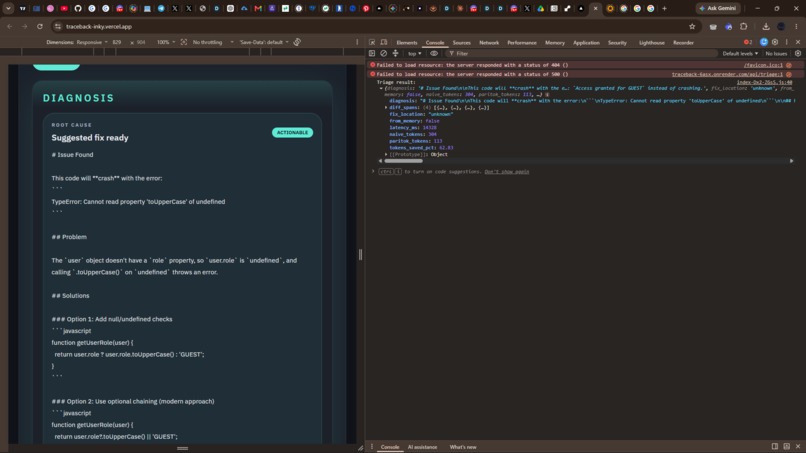Reload the page with the refresh icon
Viewport: 806px width, 453px height.
40,26
